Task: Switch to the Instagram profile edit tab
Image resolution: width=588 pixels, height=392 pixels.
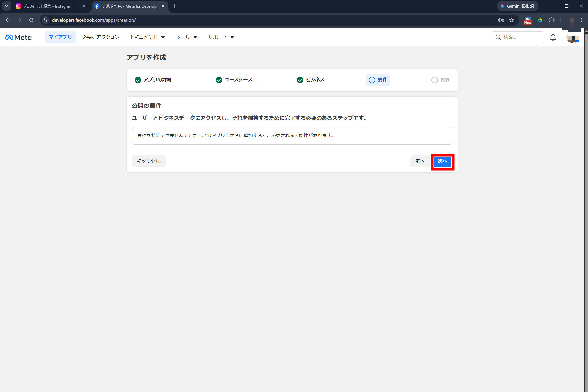Action: pyautogui.click(x=48, y=6)
